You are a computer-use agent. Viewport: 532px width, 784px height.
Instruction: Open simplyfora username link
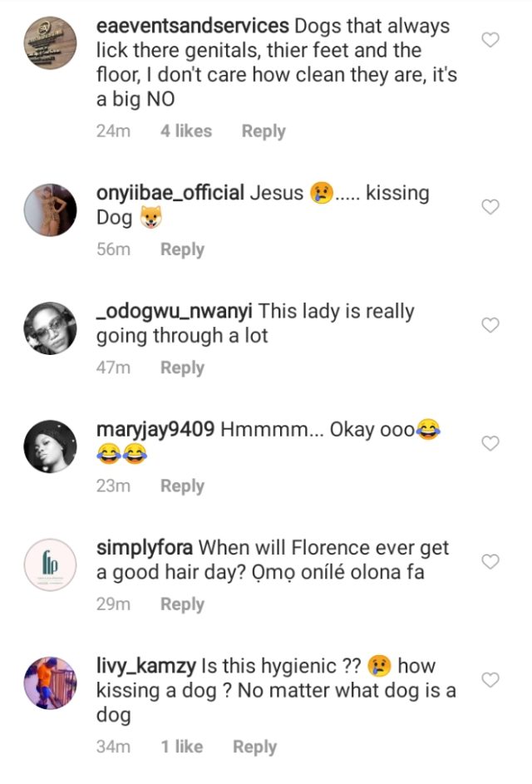[145, 549]
